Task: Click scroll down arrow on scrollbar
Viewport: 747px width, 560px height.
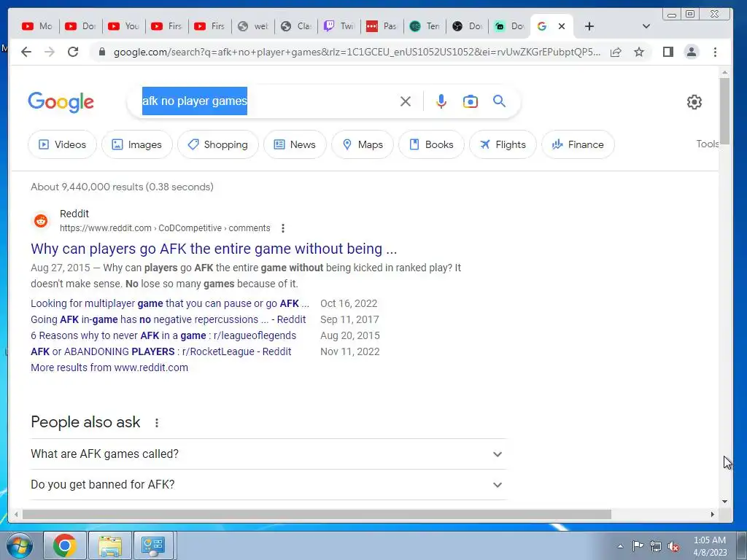Action: 724,502
